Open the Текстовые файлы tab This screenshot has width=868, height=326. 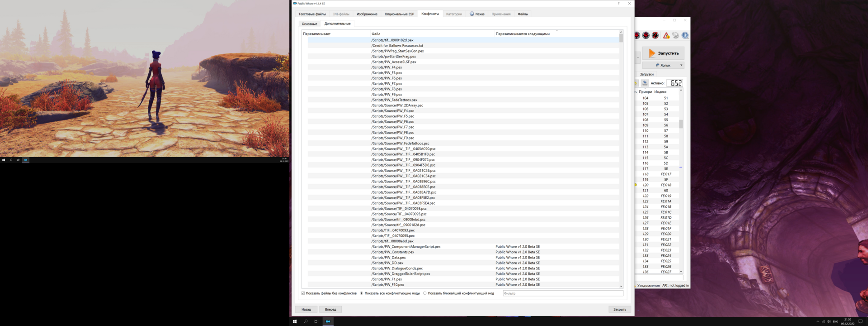point(312,14)
